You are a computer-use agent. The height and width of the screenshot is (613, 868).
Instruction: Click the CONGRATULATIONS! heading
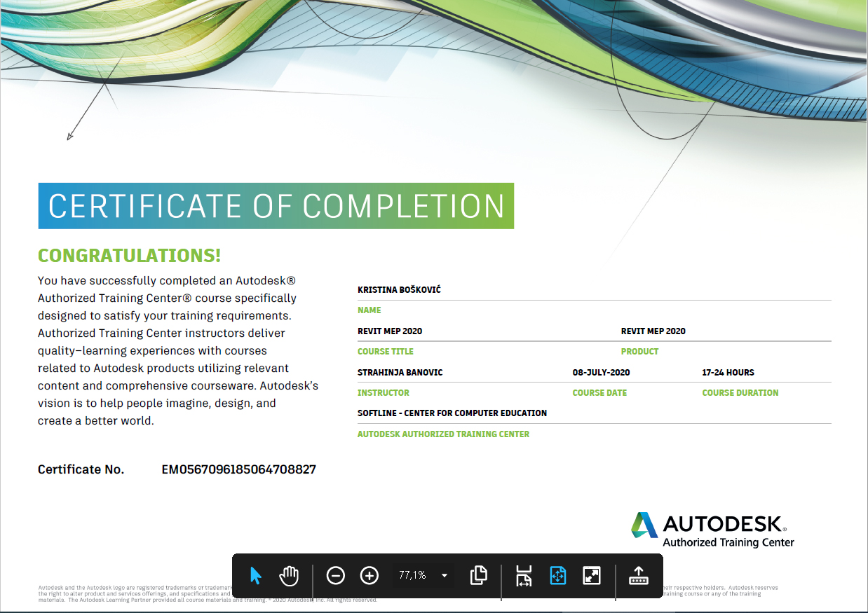130,256
